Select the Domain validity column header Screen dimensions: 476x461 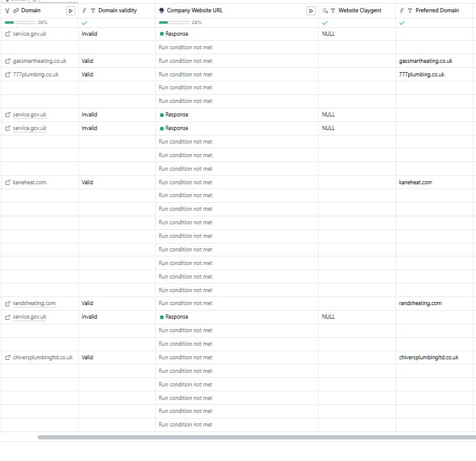(118, 10)
